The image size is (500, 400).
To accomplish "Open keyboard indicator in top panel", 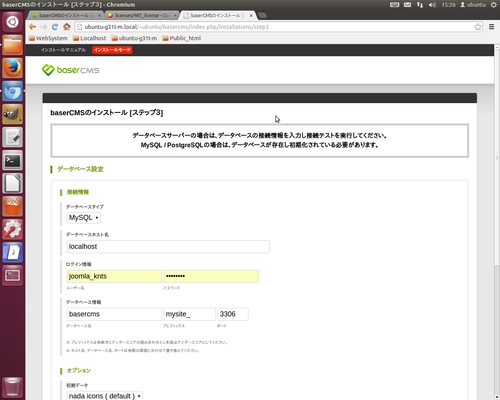I will (394, 5).
